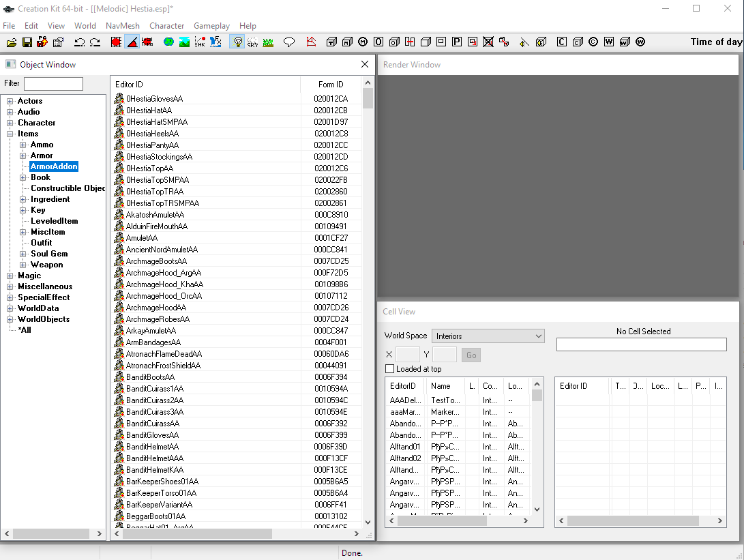Click the undo arrow toolbar icon
This screenshot has width=744, height=560.
[79, 42]
